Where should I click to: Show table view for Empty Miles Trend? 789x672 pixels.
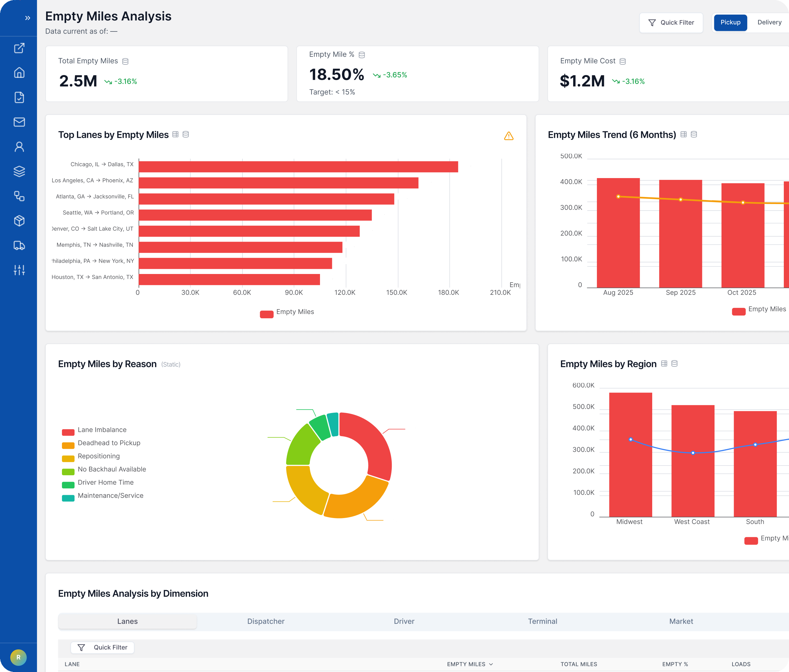(x=684, y=134)
